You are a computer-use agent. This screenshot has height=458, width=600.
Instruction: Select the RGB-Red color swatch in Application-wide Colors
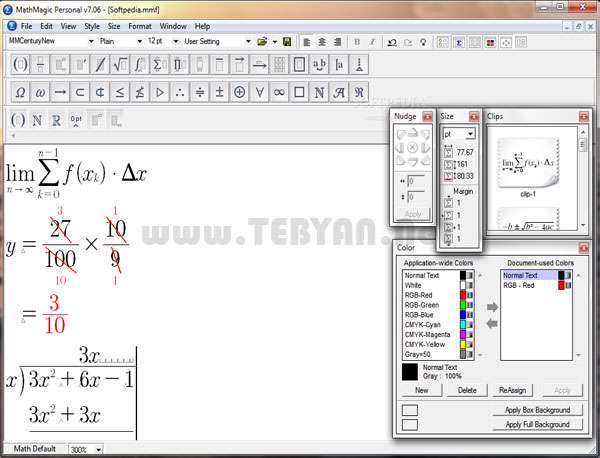pos(463,295)
